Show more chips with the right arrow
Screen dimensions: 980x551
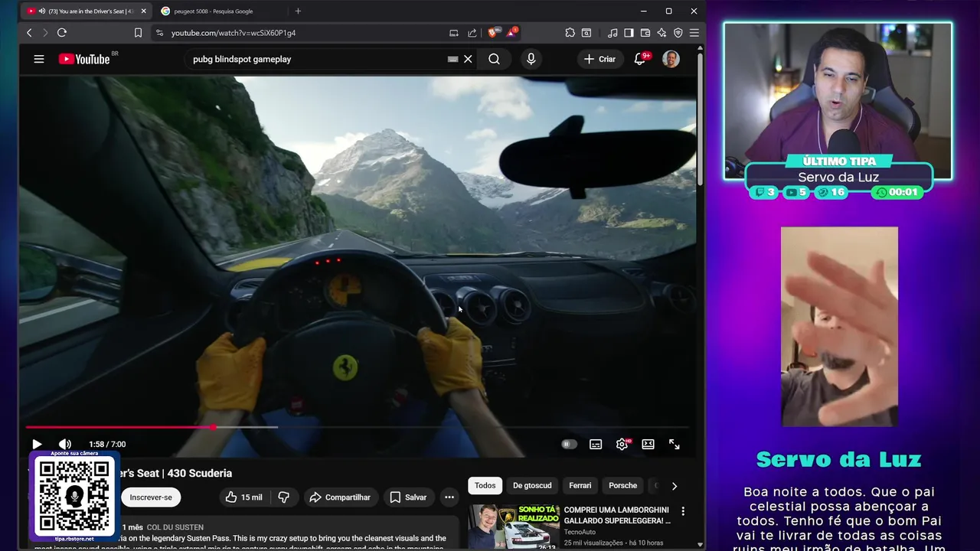[674, 485]
